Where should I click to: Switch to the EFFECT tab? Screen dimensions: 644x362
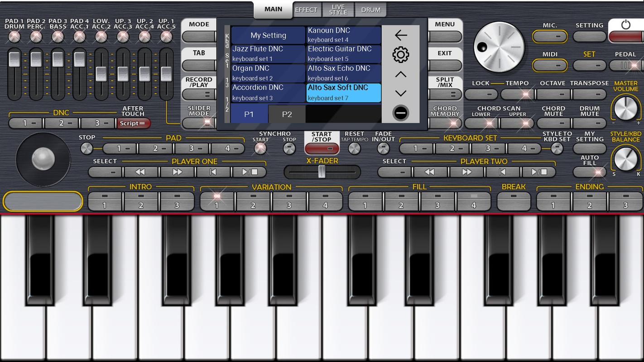pos(306,10)
